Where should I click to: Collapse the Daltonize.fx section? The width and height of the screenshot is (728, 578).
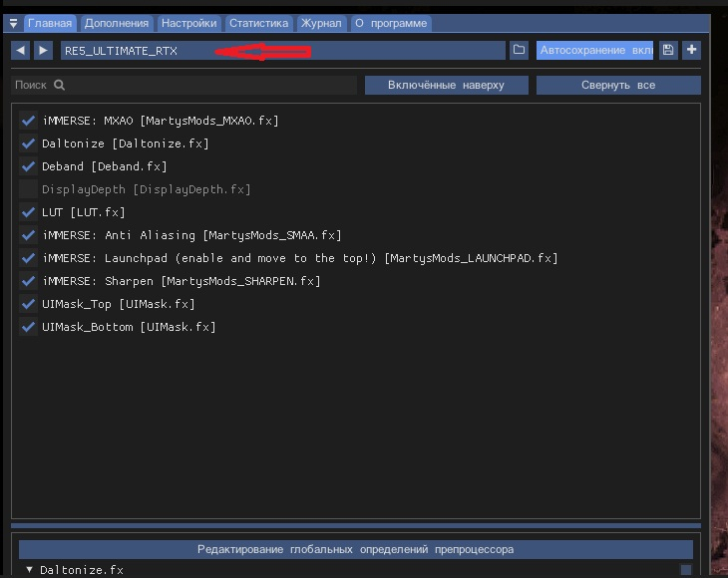[x=29, y=570]
